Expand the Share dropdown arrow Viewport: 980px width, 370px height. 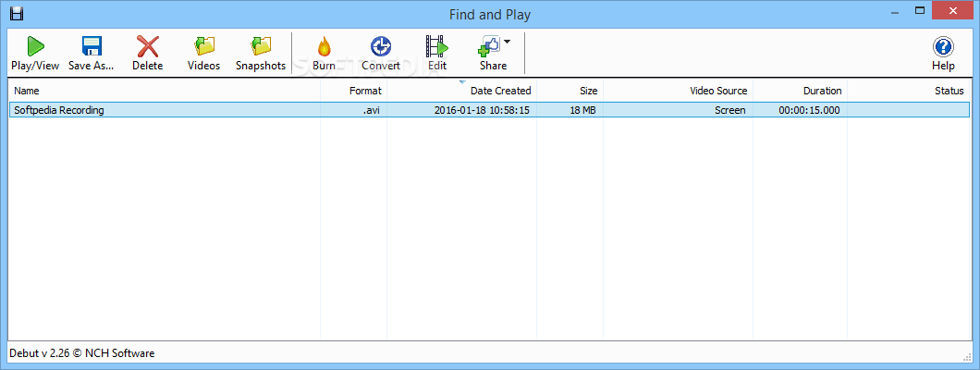click(x=507, y=42)
